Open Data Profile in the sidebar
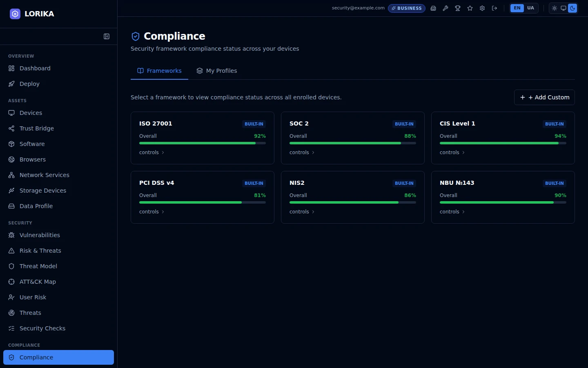Screen dimensions: 588x368 pyautogui.click(x=58, y=206)
